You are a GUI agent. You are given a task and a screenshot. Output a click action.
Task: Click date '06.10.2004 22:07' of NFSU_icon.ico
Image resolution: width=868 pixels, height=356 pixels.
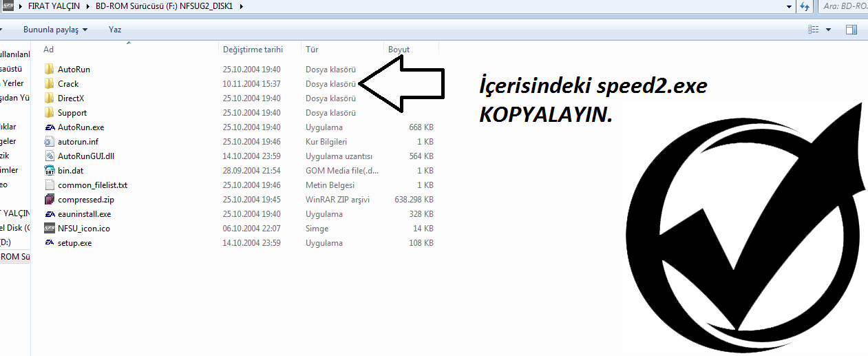[x=251, y=228]
